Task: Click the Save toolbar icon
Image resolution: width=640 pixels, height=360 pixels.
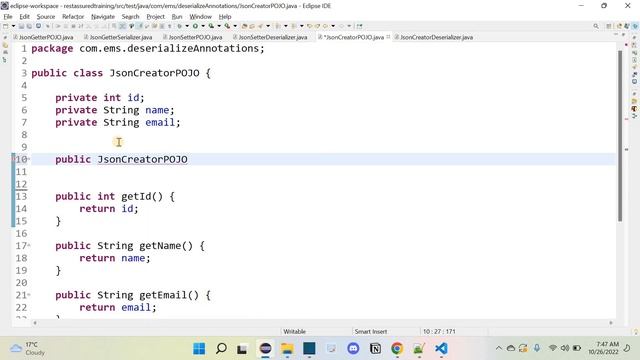Action: coord(21,26)
